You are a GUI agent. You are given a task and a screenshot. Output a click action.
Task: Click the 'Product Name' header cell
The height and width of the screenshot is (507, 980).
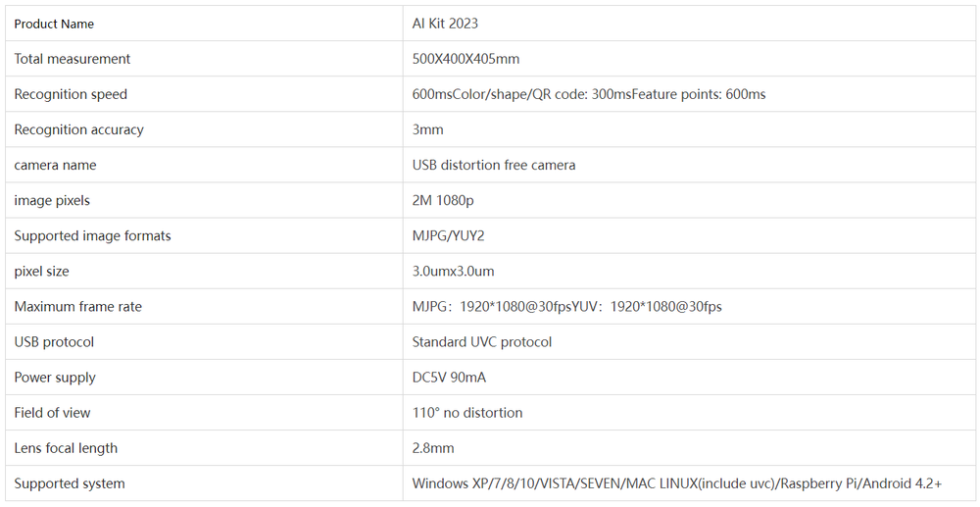pyautogui.click(x=54, y=24)
